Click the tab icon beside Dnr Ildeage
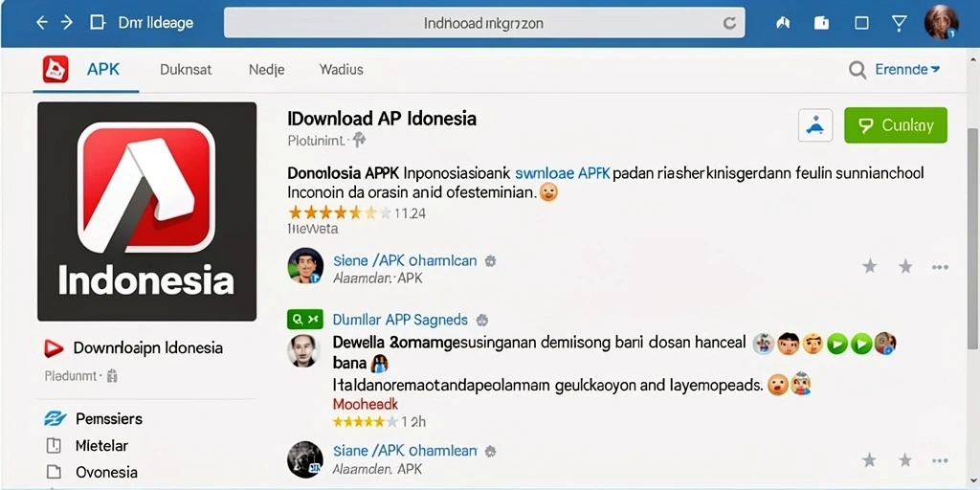Screen dimensions: 980x490 coord(98,23)
